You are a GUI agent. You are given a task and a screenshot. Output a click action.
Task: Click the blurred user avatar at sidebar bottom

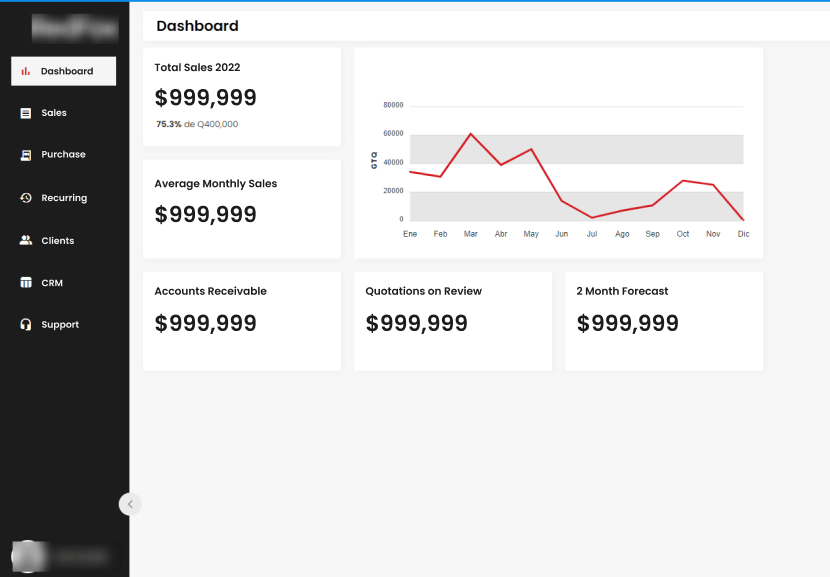point(27,556)
